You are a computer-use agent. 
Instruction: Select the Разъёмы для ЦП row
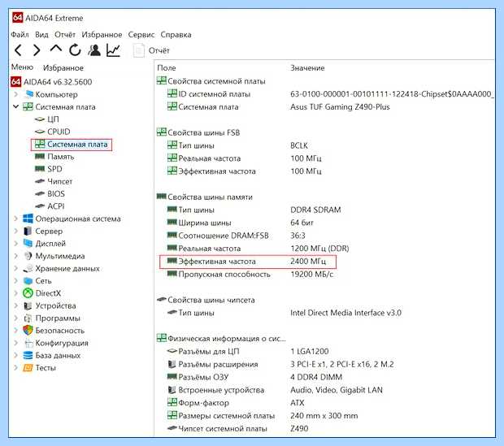247,352
